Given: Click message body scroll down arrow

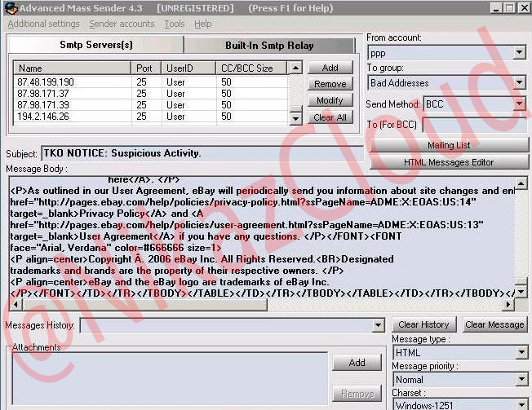Looking at the screenshot, I should [521, 292].
